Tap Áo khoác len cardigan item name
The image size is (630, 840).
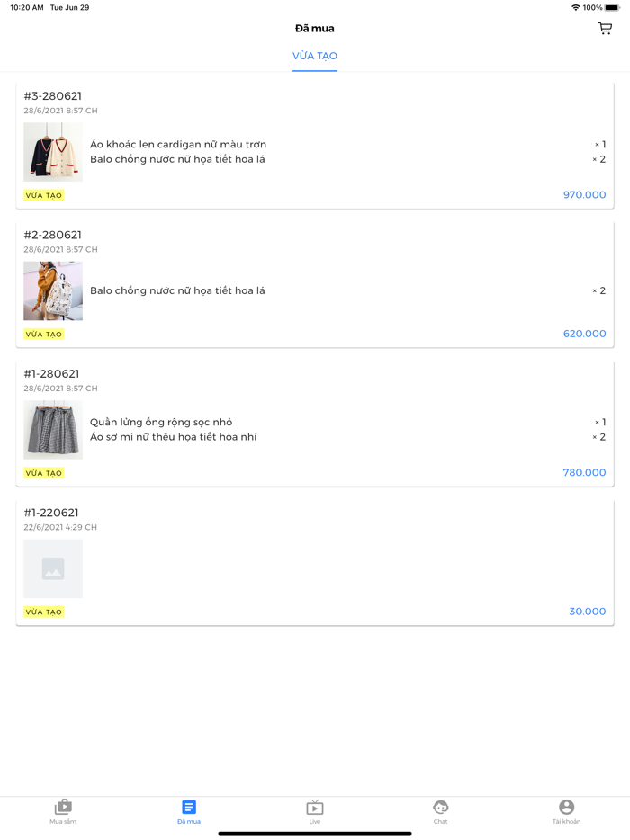(178, 144)
